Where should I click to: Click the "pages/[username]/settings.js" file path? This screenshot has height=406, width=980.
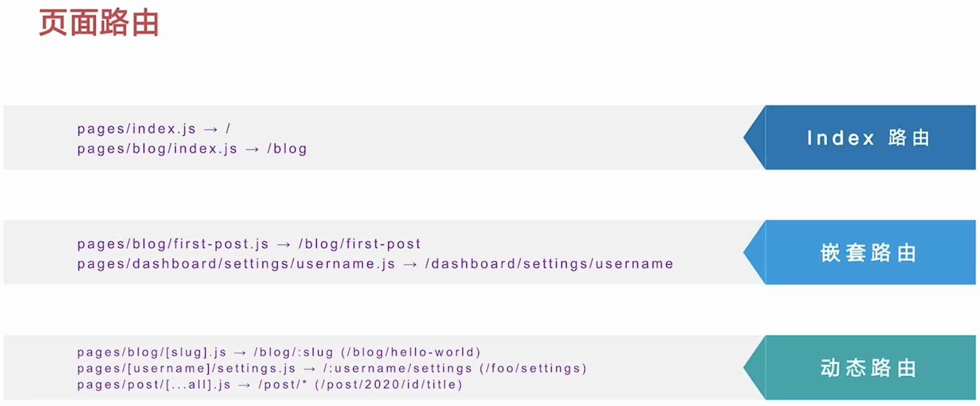point(186,369)
